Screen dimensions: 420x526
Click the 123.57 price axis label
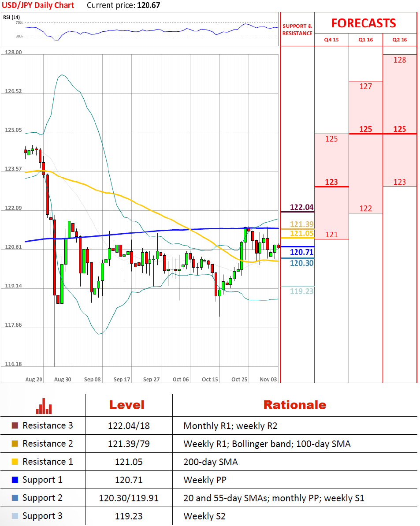13,169
